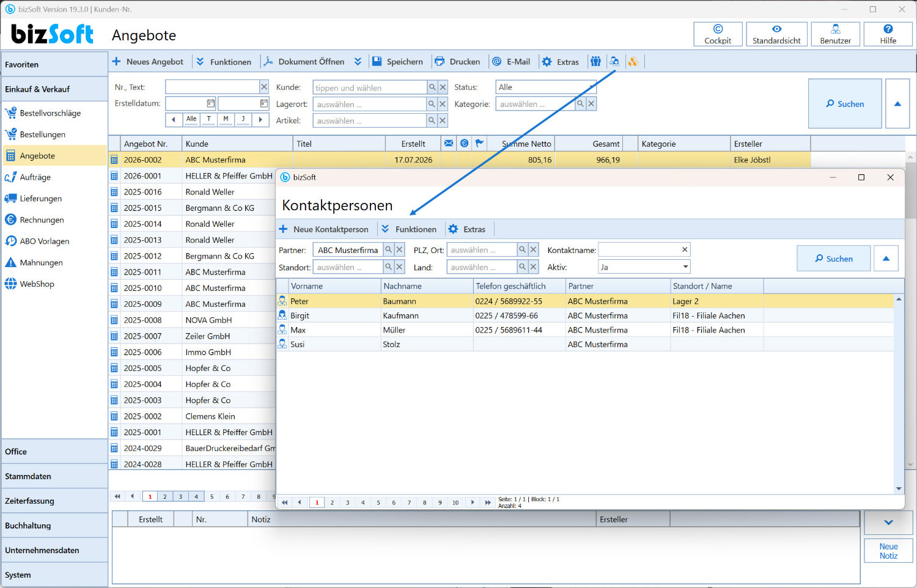The height and width of the screenshot is (588, 917).
Task: Clear the Kunde filter with its X
Action: [443, 87]
